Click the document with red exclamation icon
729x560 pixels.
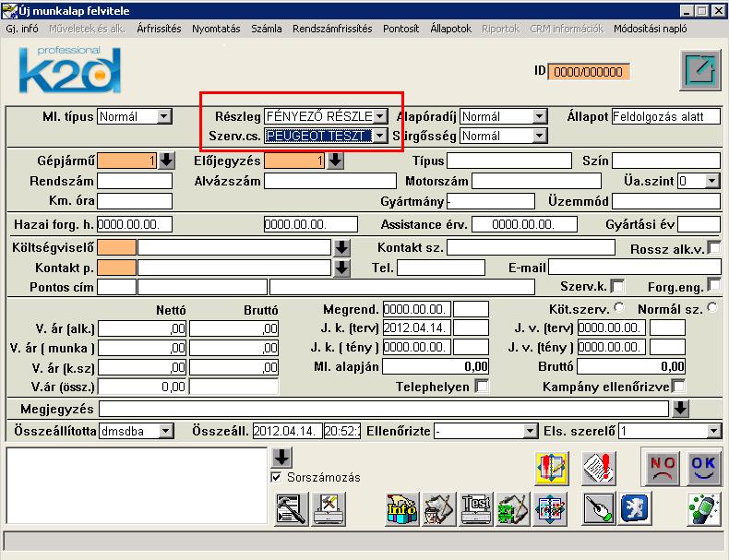point(599,469)
